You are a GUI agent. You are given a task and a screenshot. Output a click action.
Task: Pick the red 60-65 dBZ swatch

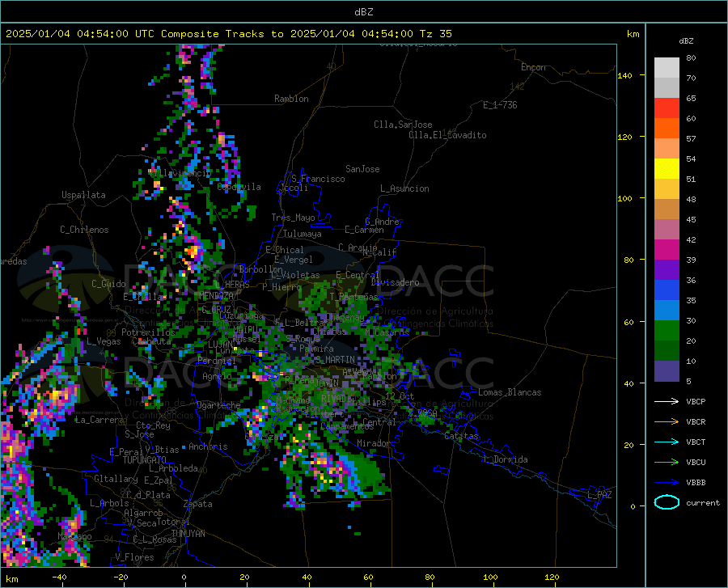pos(667,108)
